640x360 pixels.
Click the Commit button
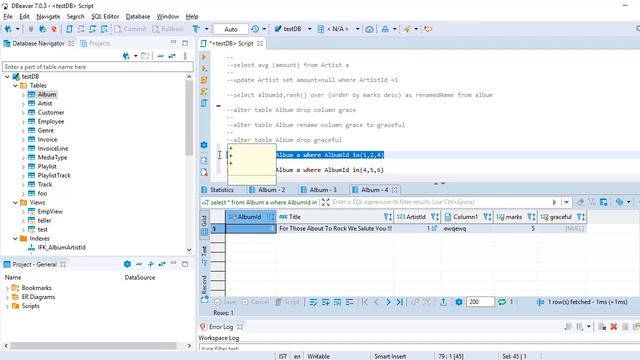130,29
